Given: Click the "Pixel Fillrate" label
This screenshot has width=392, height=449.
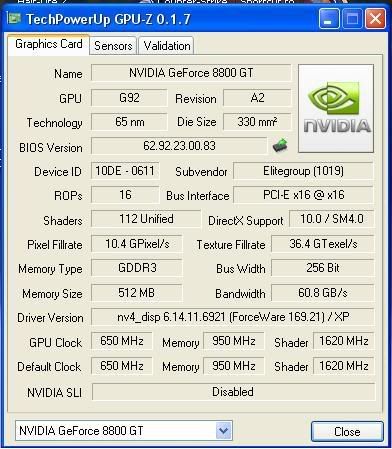Looking at the screenshot, I should tap(55, 245).
